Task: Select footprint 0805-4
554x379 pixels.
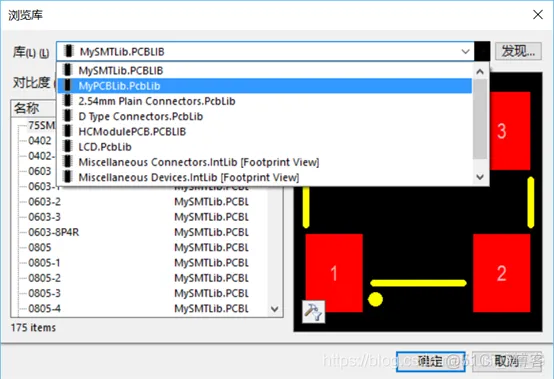Action: tap(44, 308)
